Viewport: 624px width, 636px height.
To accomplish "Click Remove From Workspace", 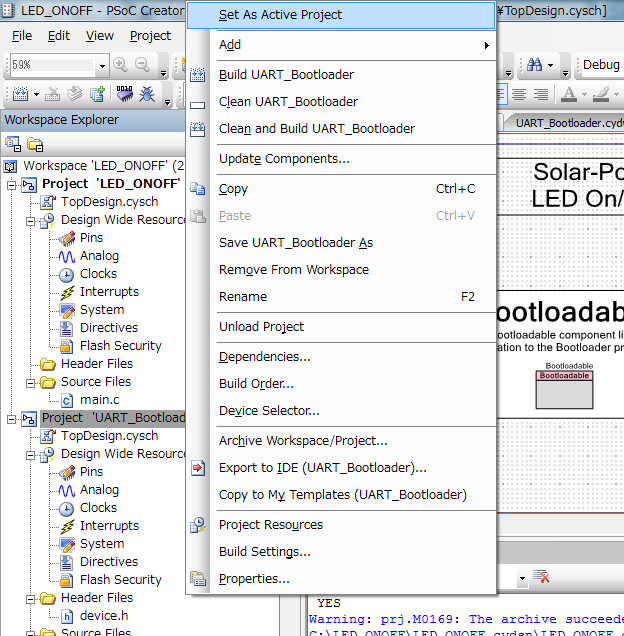I will 341,270.
